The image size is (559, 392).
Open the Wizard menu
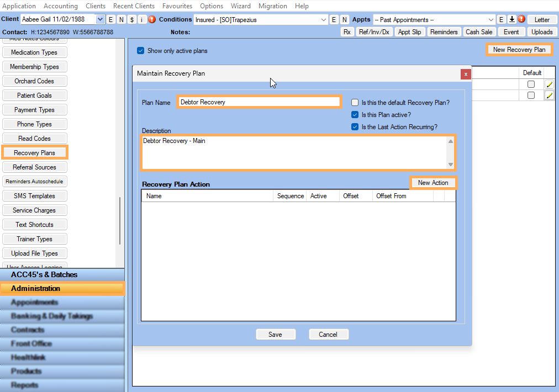coord(240,6)
